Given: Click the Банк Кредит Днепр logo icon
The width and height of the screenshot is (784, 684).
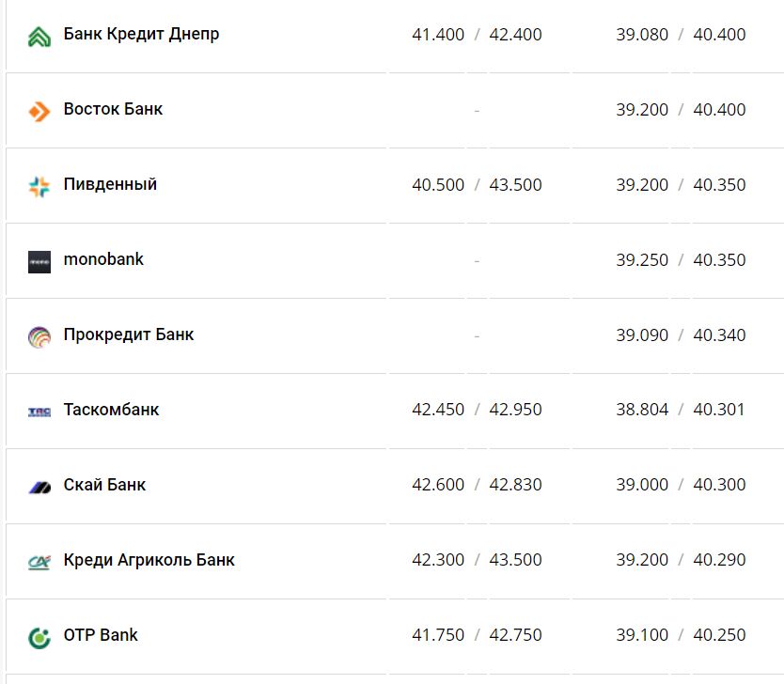Looking at the screenshot, I should point(39,37).
